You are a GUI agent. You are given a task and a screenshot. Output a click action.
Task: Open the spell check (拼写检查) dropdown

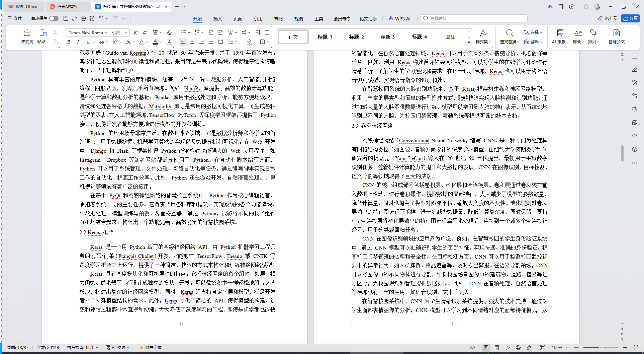[83, 348]
